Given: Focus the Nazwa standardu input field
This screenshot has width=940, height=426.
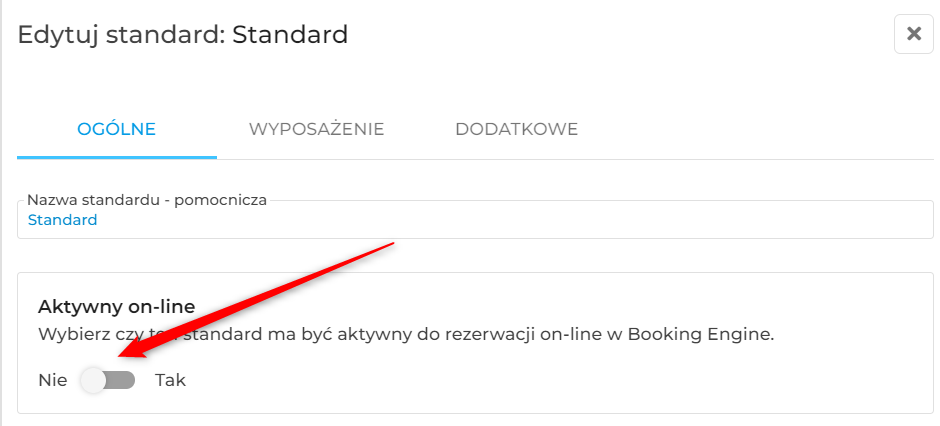Looking at the screenshot, I should coord(475,219).
